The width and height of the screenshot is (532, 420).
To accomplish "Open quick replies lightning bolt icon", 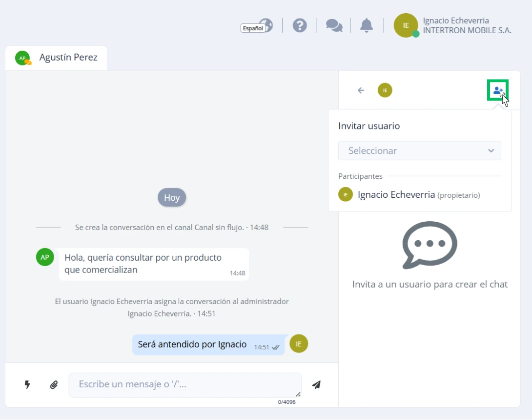I will point(27,385).
